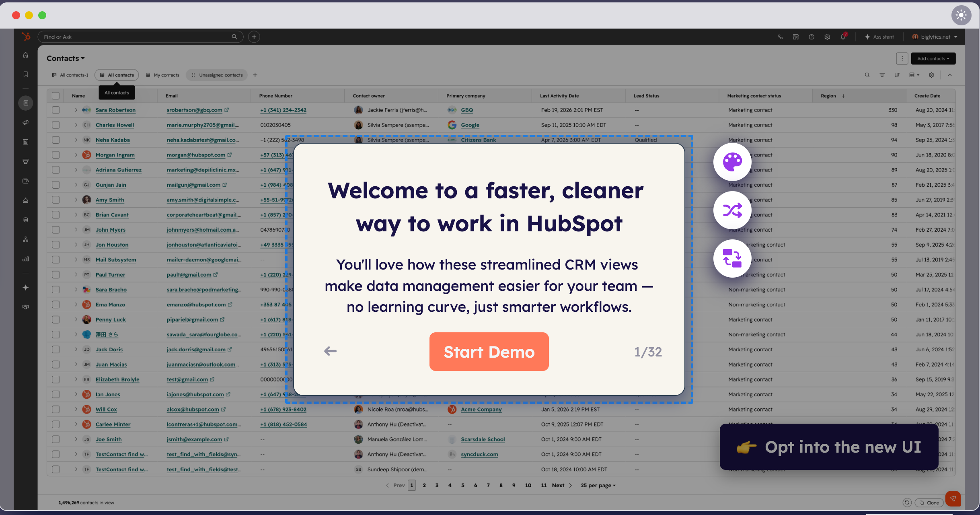Expand the Carlee Minter row chevron

click(x=76, y=424)
